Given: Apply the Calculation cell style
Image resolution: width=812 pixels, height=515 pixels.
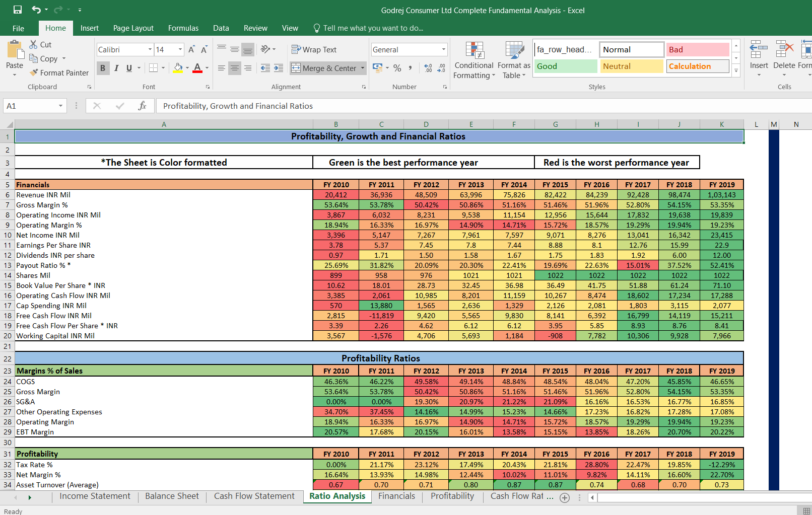Looking at the screenshot, I should pos(698,66).
